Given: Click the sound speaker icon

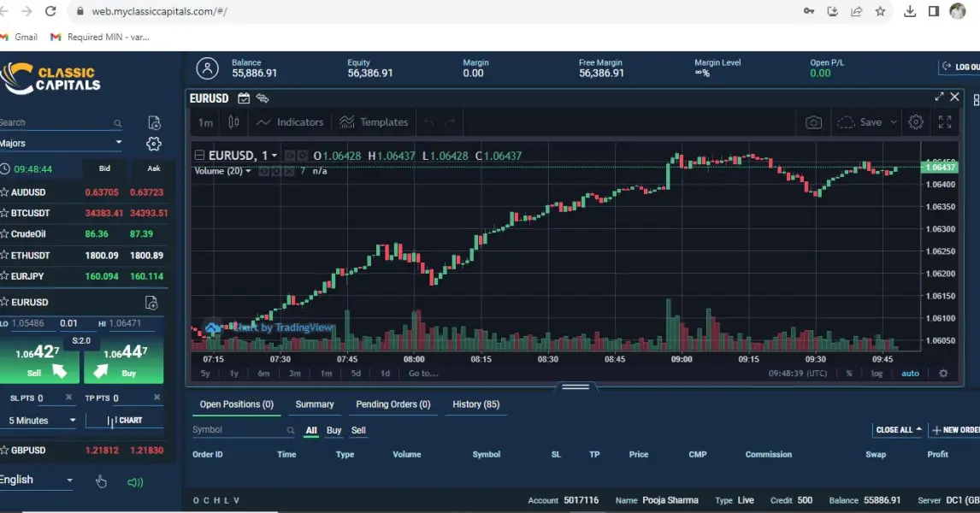Looking at the screenshot, I should coord(135,482).
